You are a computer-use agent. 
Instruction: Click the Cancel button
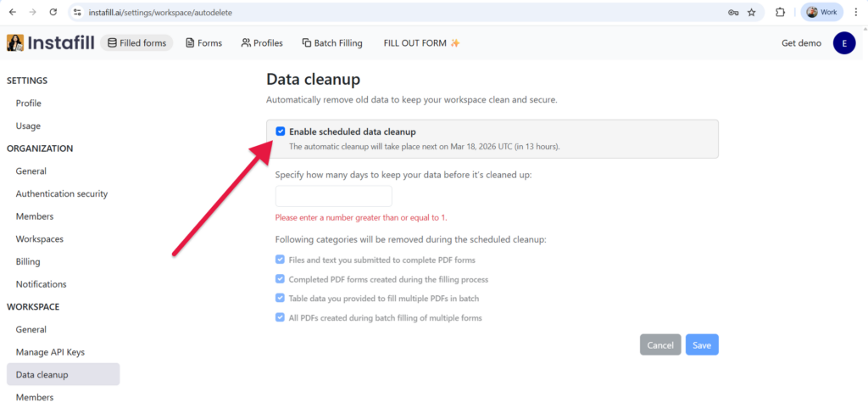click(660, 344)
